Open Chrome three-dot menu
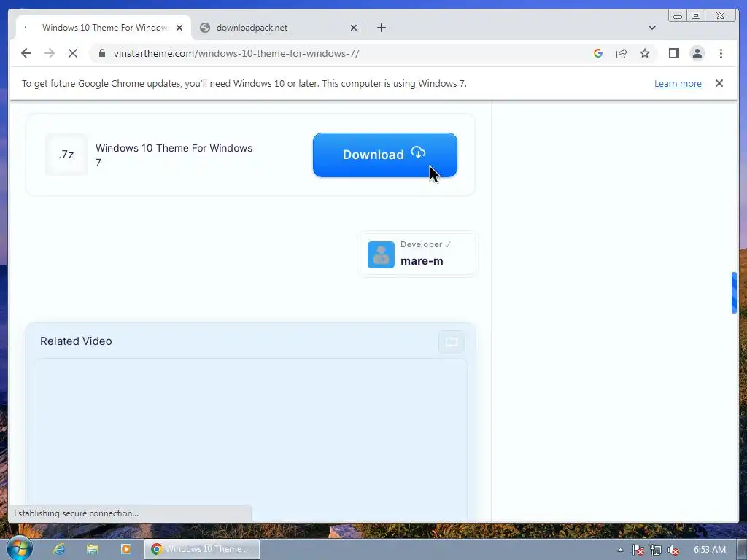The height and width of the screenshot is (560, 747). [x=721, y=53]
